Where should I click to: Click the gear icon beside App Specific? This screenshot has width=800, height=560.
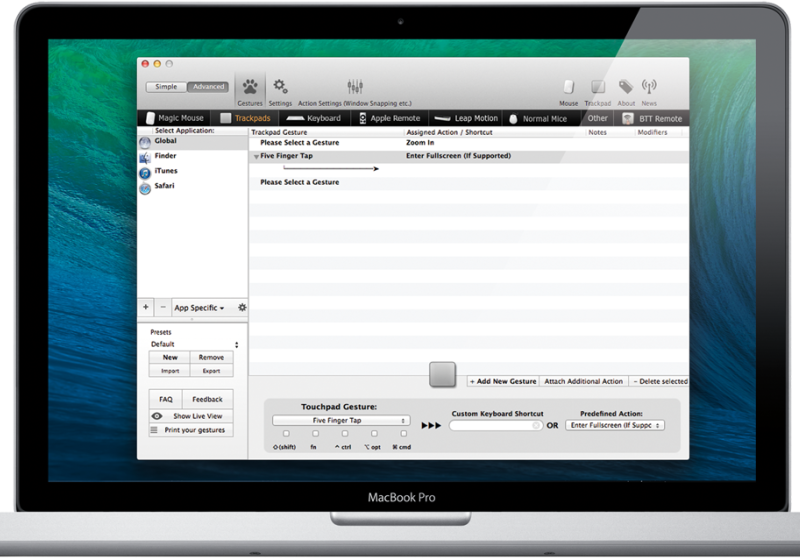[241, 307]
